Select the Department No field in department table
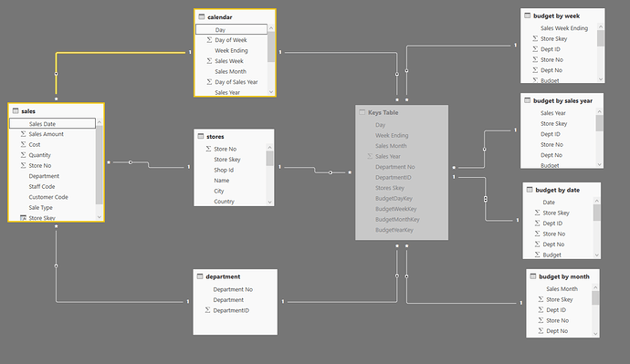The width and height of the screenshot is (630, 364). [233, 289]
